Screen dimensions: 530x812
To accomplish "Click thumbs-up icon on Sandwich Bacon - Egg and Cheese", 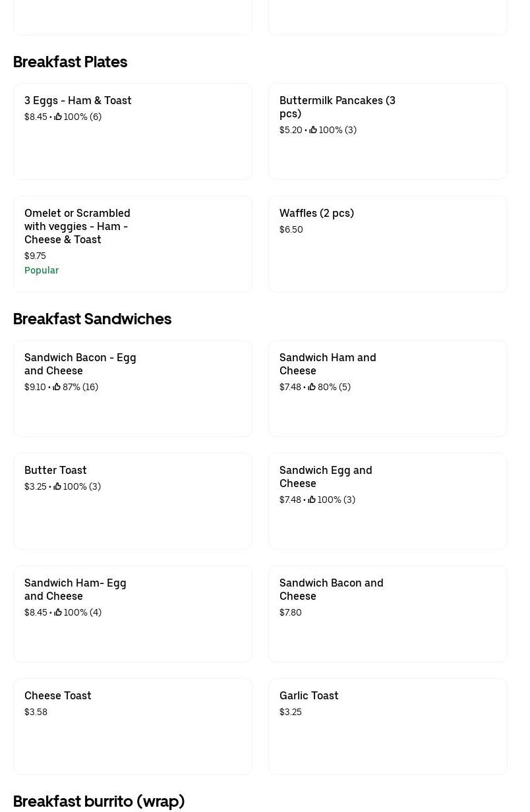I will (x=57, y=387).
